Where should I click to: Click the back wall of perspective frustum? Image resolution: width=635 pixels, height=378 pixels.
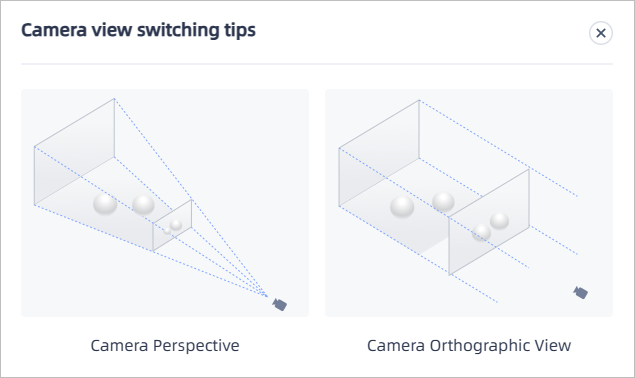(x=74, y=152)
